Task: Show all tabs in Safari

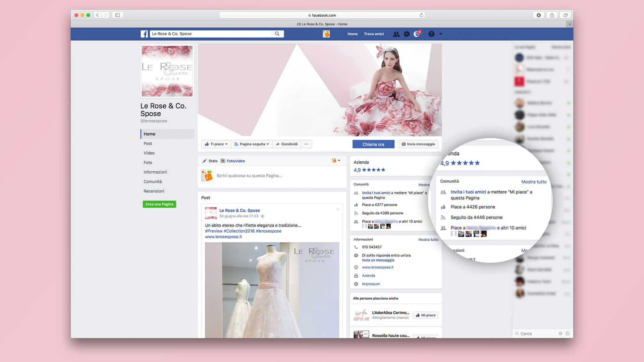Action: click(566, 15)
